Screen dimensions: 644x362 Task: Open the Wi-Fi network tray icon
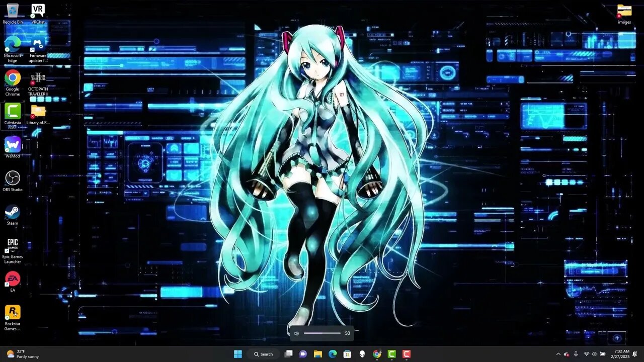[x=586, y=354]
